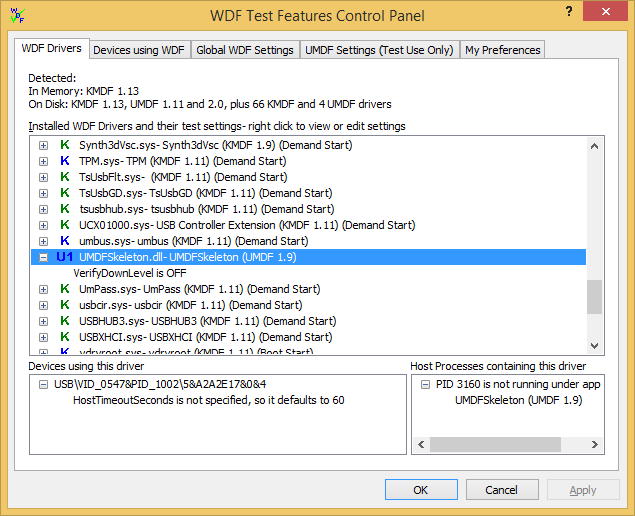Select usbcir.sys driver row text
This screenshot has width=635, height=516.
(191, 305)
